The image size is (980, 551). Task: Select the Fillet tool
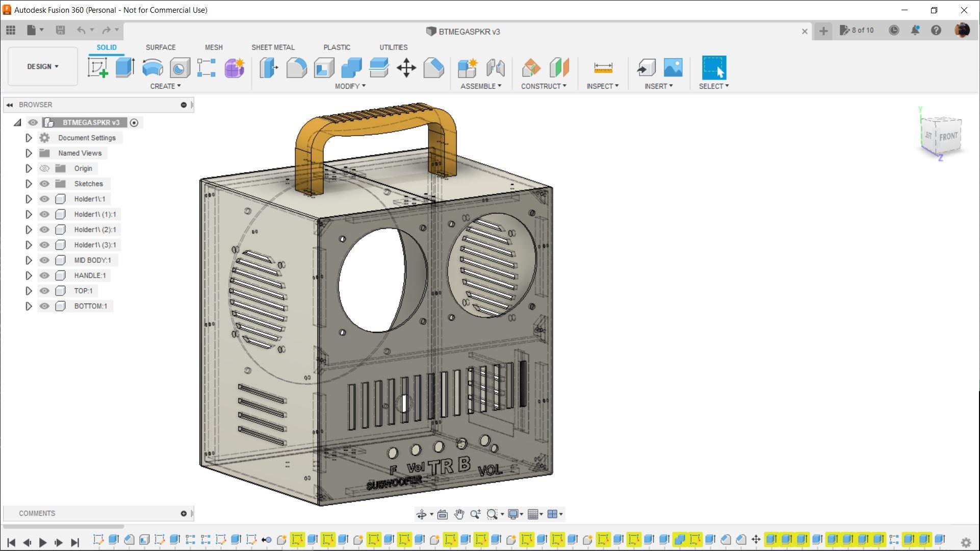point(297,68)
